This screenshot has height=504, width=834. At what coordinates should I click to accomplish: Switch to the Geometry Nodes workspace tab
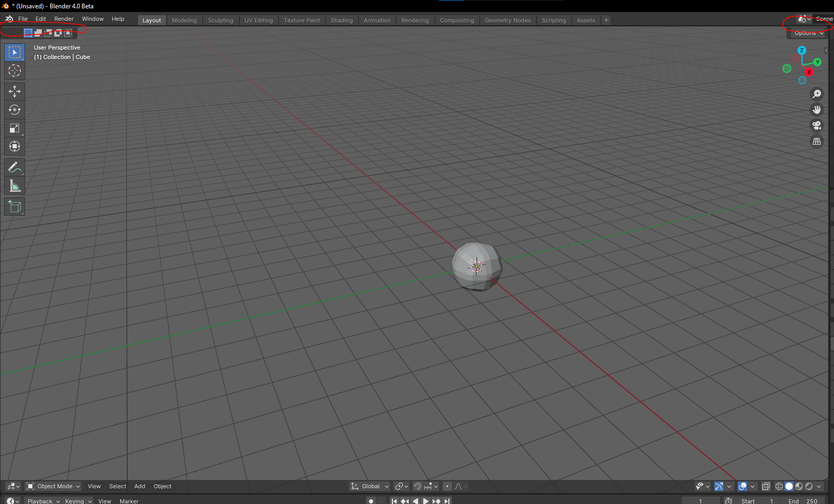[508, 20]
